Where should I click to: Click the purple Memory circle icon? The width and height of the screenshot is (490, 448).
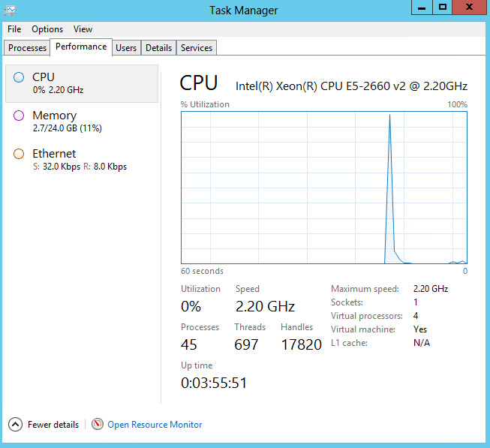[19, 116]
